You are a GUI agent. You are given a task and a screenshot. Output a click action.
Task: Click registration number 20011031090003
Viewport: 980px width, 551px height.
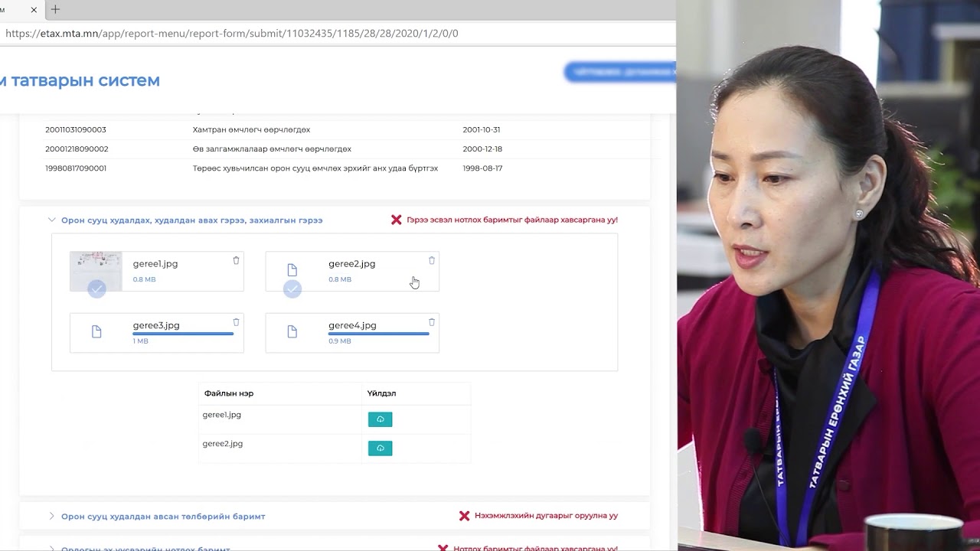[x=76, y=130]
